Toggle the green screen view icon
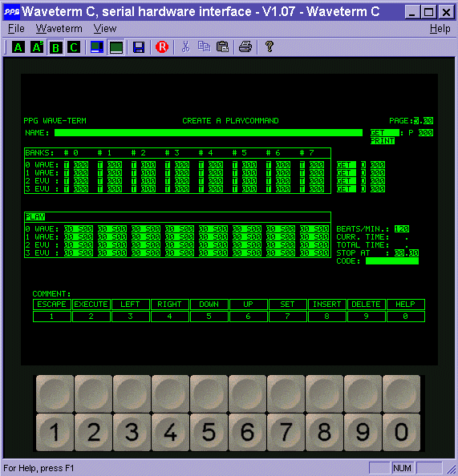 116,47
